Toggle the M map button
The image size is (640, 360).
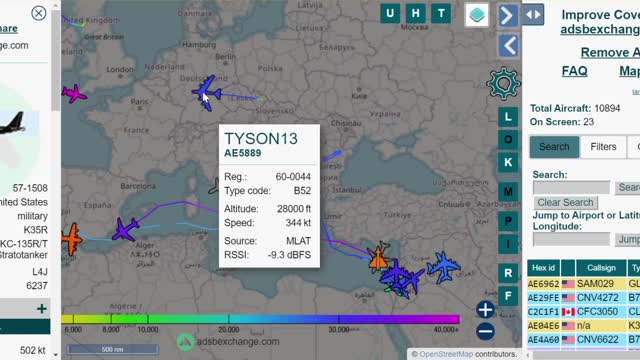click(x=508, y=191)
